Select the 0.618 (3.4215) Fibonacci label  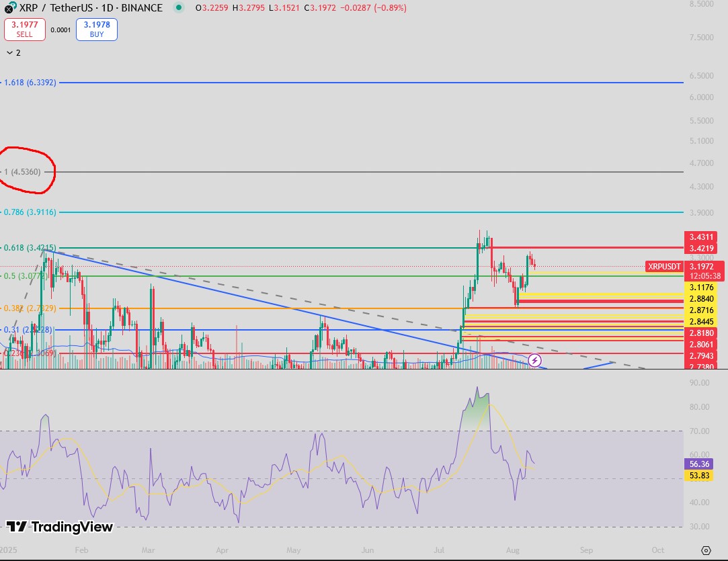[30, 248]
